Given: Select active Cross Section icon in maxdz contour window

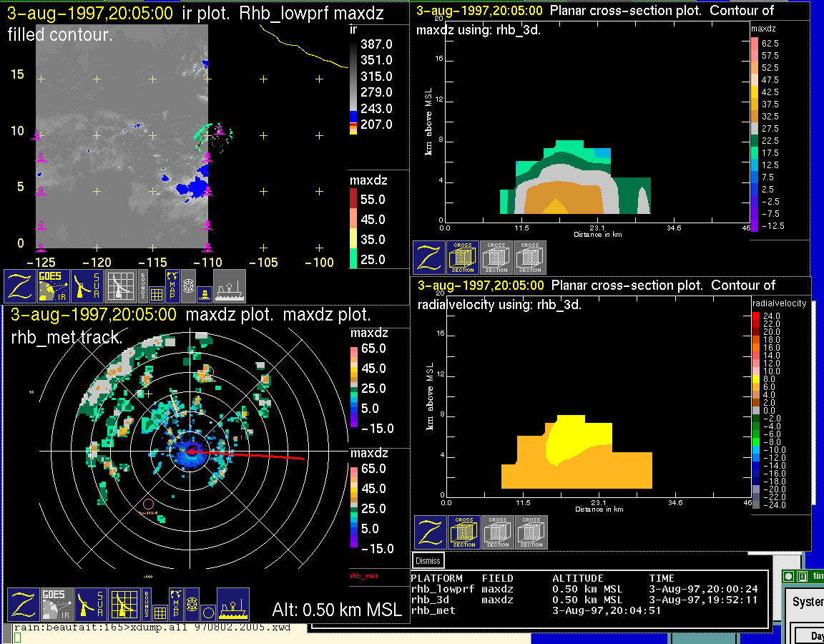Looking at the screenshot, I should 463,257.
